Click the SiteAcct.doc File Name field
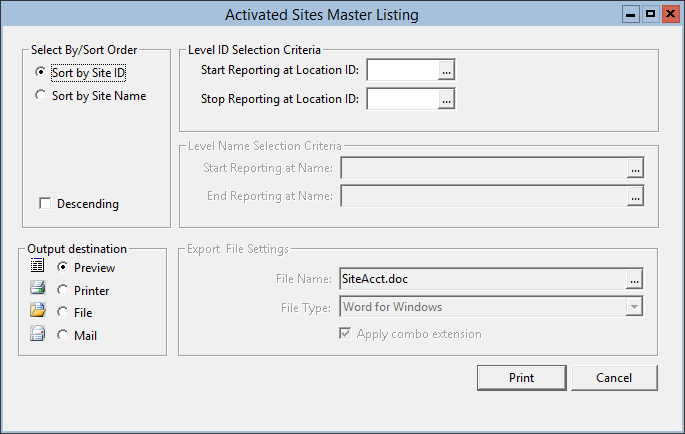 [482, 278]
